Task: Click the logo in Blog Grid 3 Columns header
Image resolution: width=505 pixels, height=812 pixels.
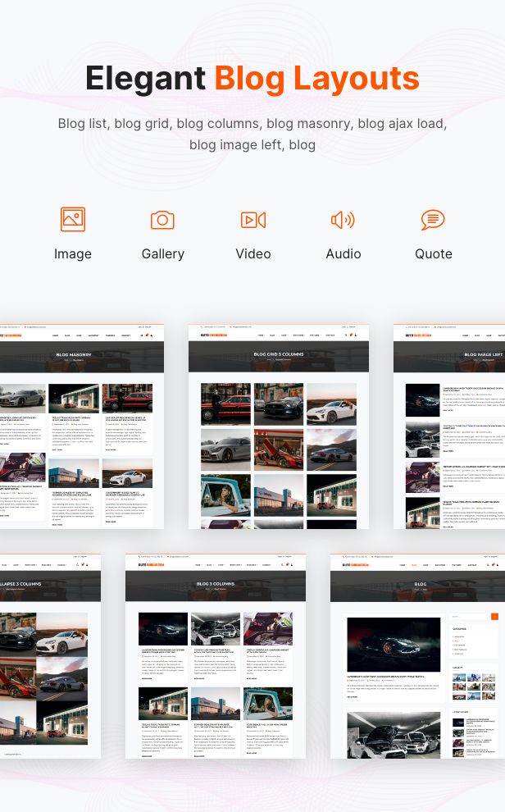Action: click(x=212, y=335)
